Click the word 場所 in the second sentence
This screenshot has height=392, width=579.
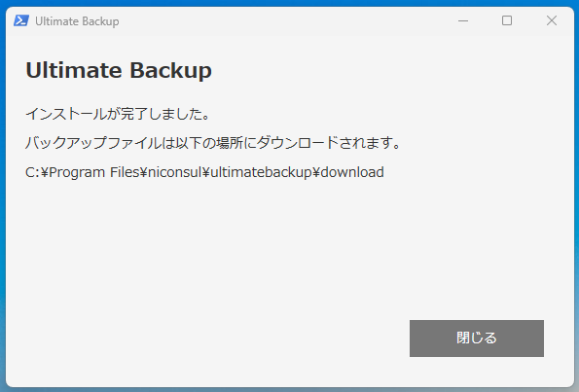point(230,142)
